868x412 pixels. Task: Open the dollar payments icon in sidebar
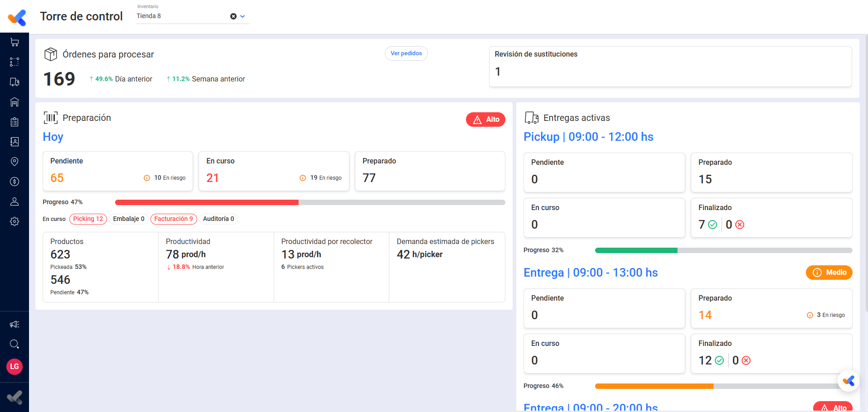[x=15, y=182]
